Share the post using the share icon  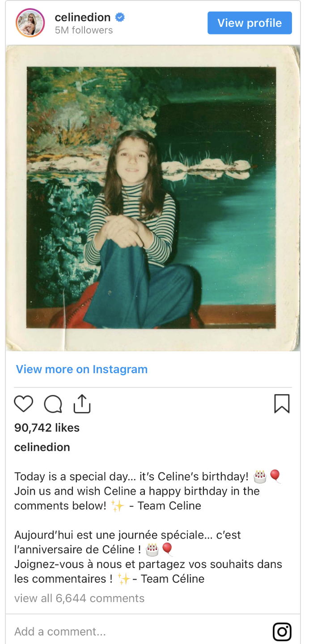(x=82, y=404)
